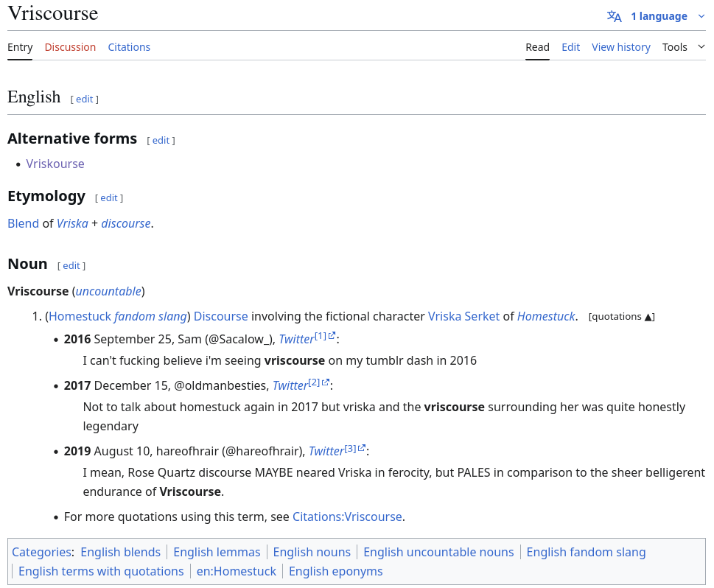Open the English nouns category

point(312,552)
